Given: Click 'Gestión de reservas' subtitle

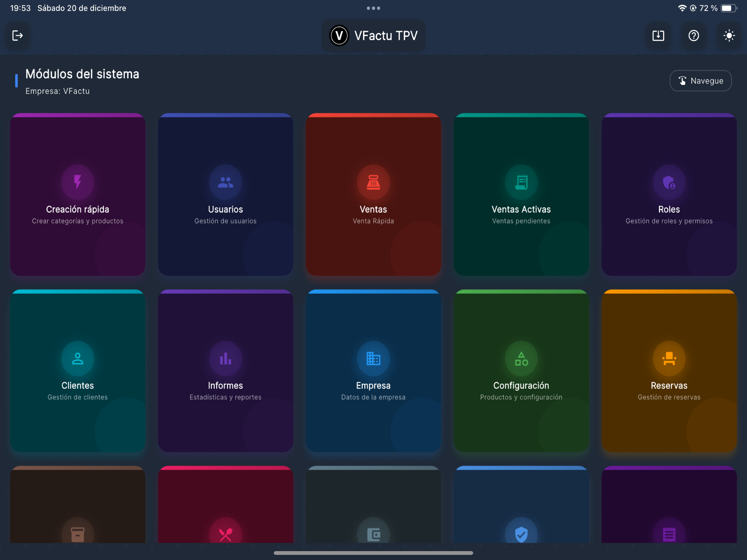Looking at the screenshot, I should coord(669,397).
